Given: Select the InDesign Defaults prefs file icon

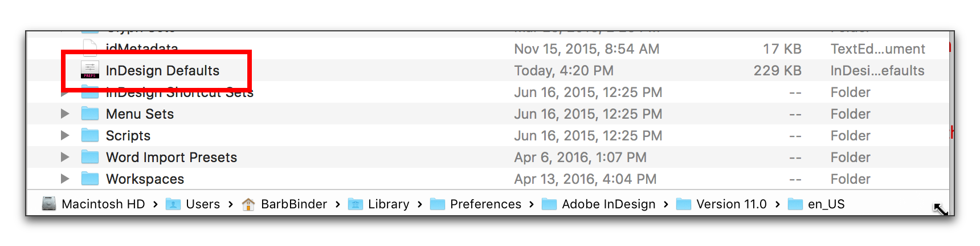Looking at the screenshot, I should (x=90, y=70).
